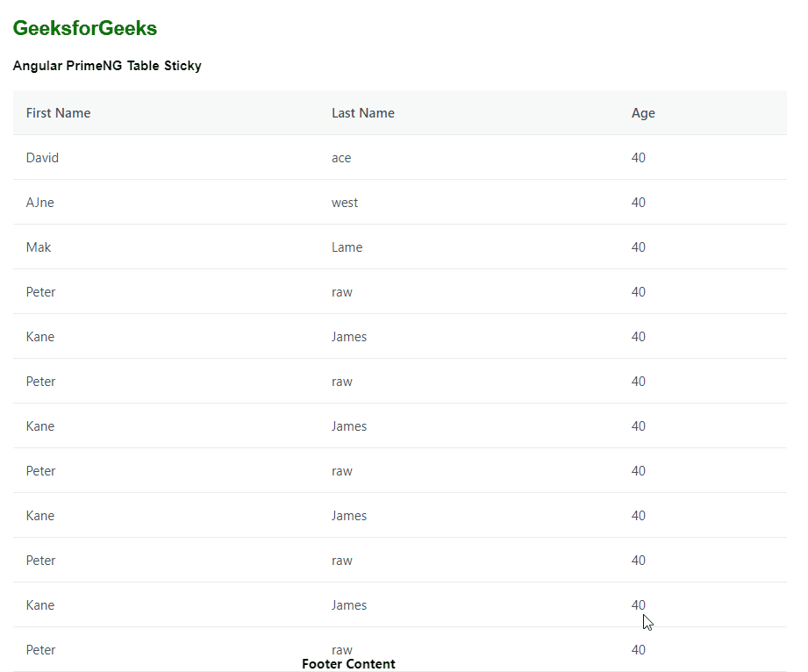
Task: Select the first raw cell
Action: tap(342, 291)
